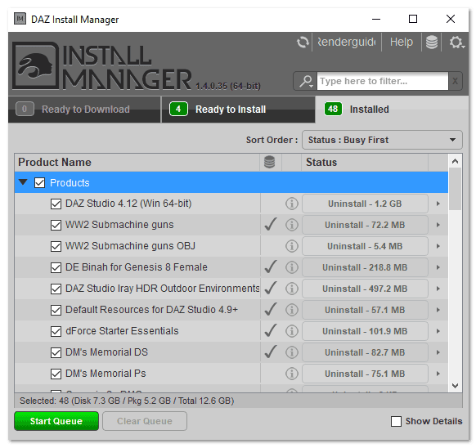
Task: Click Uninstall - 1.2 GB button
Action: pos(365,204)
